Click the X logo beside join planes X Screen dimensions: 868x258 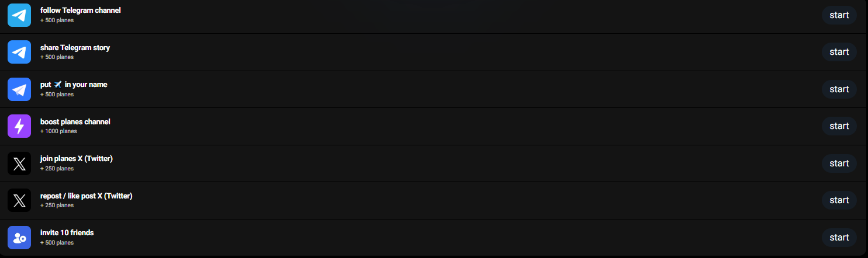pos(19,163)
